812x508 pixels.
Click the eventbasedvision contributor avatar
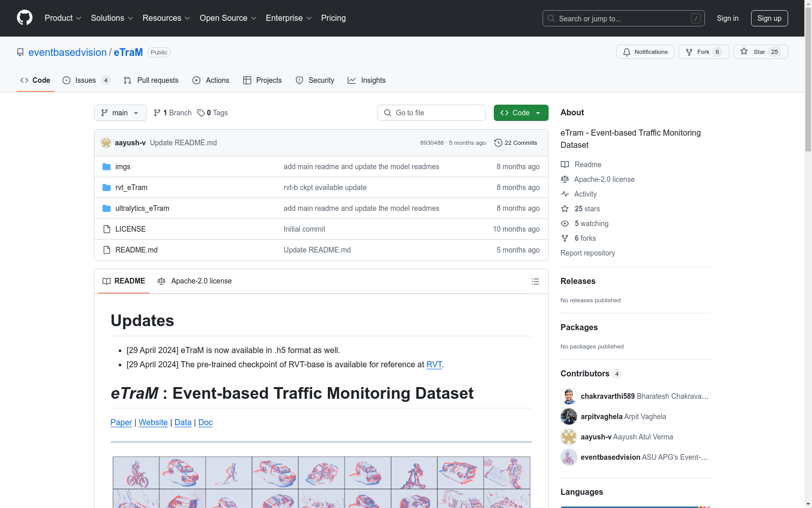[569, 457]
